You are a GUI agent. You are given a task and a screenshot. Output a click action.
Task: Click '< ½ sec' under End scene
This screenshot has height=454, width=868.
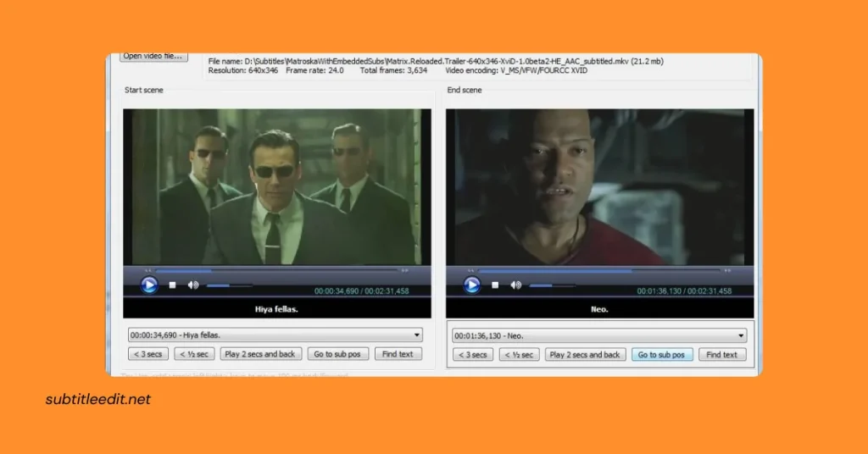[x=519, y=354]
